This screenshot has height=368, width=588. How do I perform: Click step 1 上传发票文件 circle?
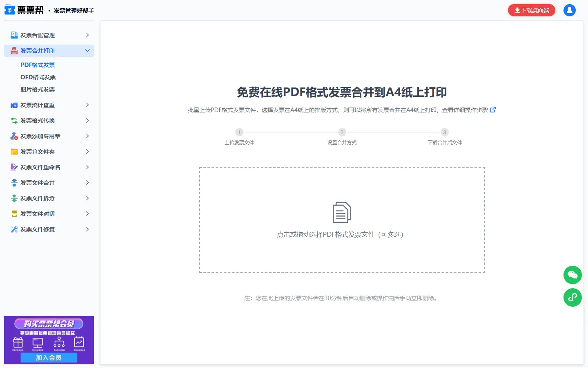coord(239,132)
